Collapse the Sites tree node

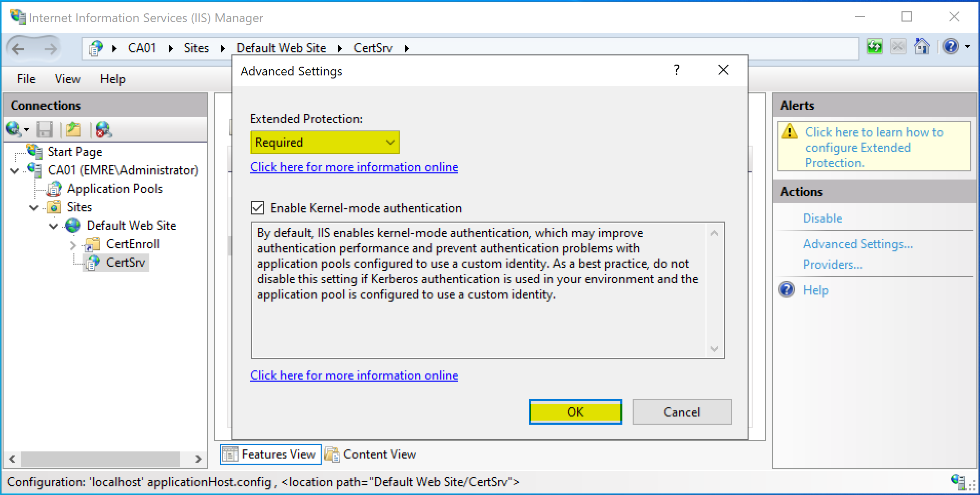[x=34, y=208]
